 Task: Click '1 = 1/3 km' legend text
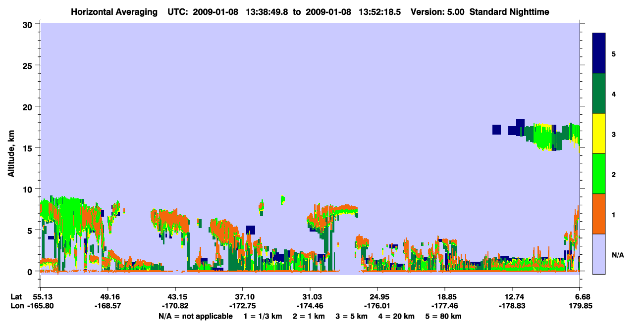(264, 316)
